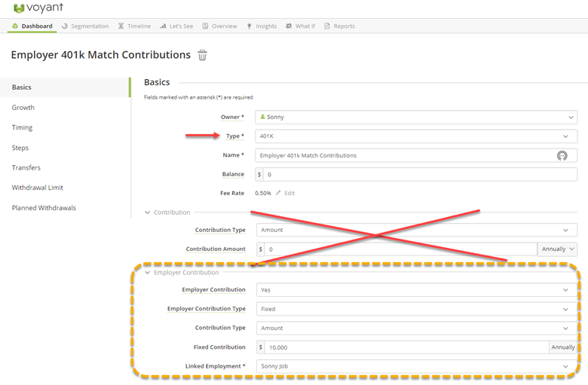Click the What If icon
Screen dimensions: 588x385
(289, 26)
